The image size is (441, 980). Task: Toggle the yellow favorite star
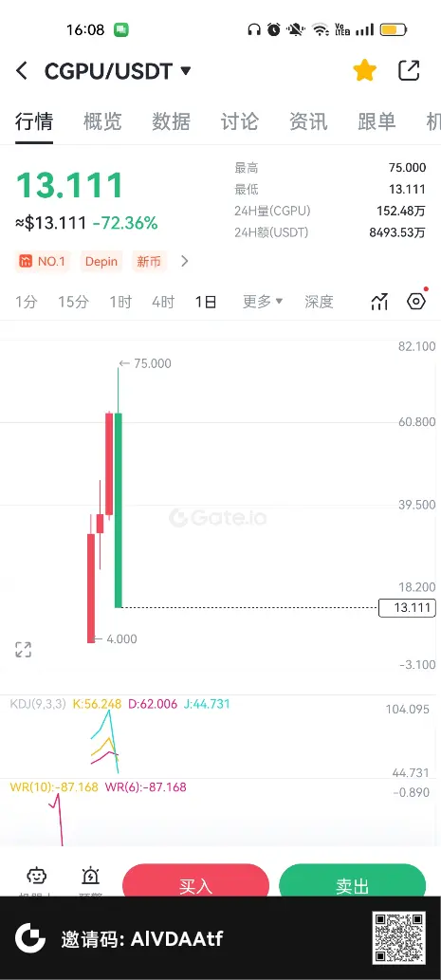point(365,70)
